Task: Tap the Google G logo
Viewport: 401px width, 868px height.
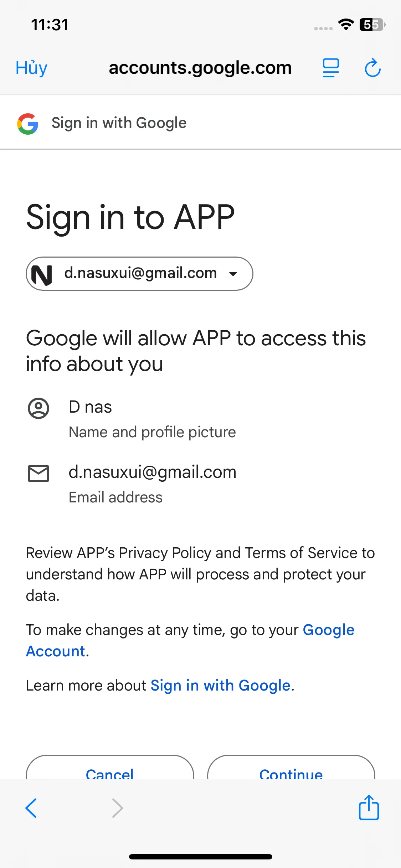Action: pyautogui.click(x=28, y=124)
